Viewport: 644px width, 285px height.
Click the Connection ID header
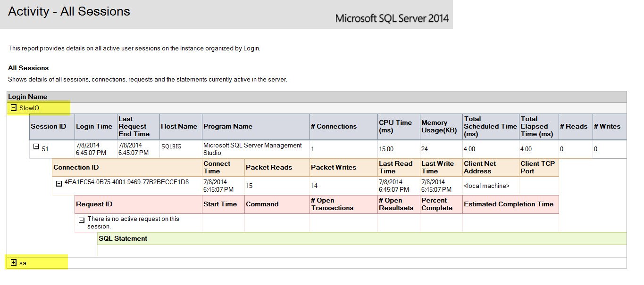(127, 167)
